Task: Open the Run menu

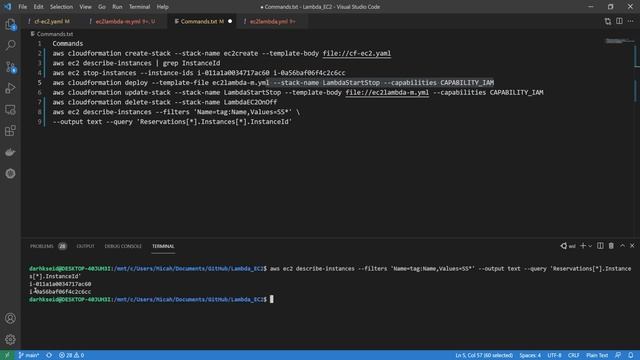Action: [117, 7]
